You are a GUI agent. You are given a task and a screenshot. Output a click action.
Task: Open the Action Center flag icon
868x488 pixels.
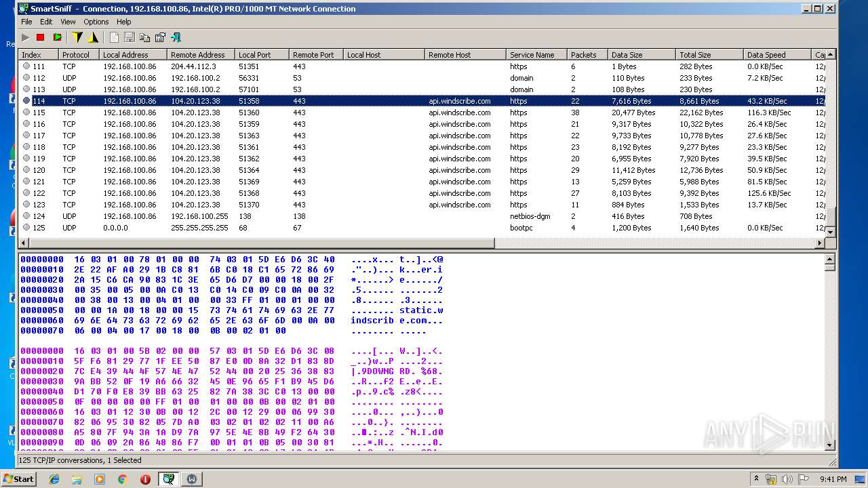coord(802,479)
